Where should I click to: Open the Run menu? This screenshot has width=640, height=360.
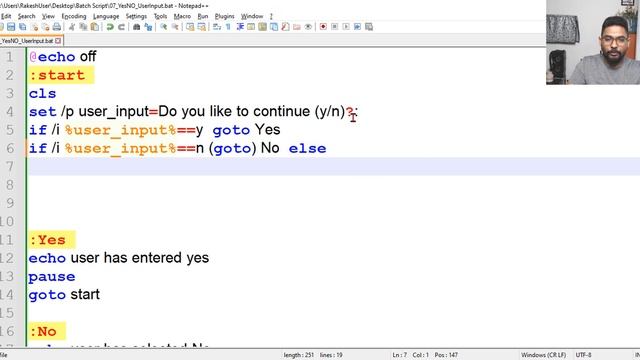tap(203, 16)
